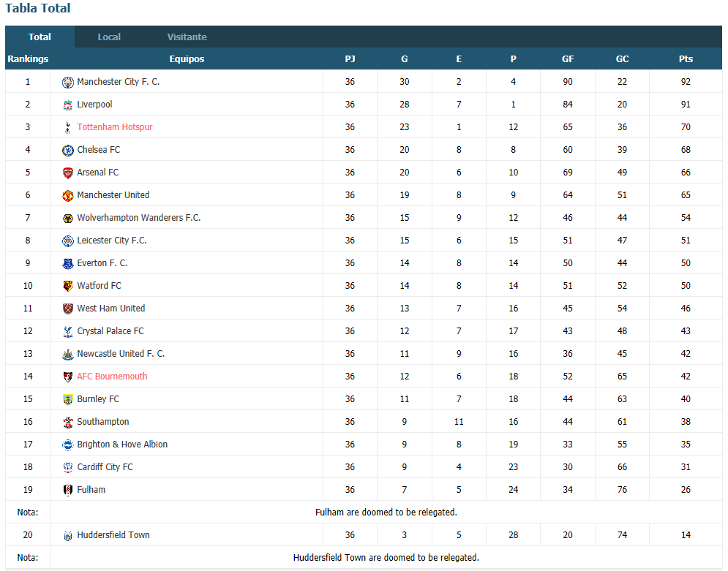Click Manchester City's 92 points value
The height and width of the screenshot is (571, 728).
[686, 82]
